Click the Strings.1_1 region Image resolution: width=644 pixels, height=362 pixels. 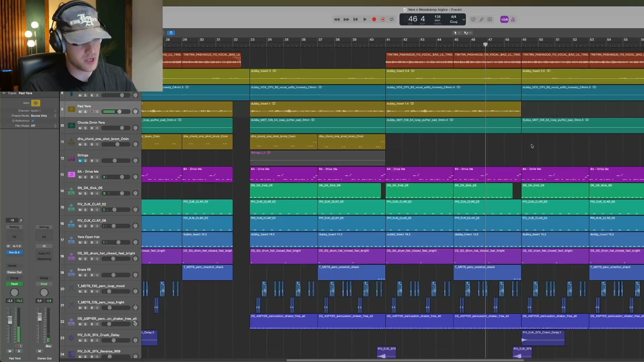point(317,158)
